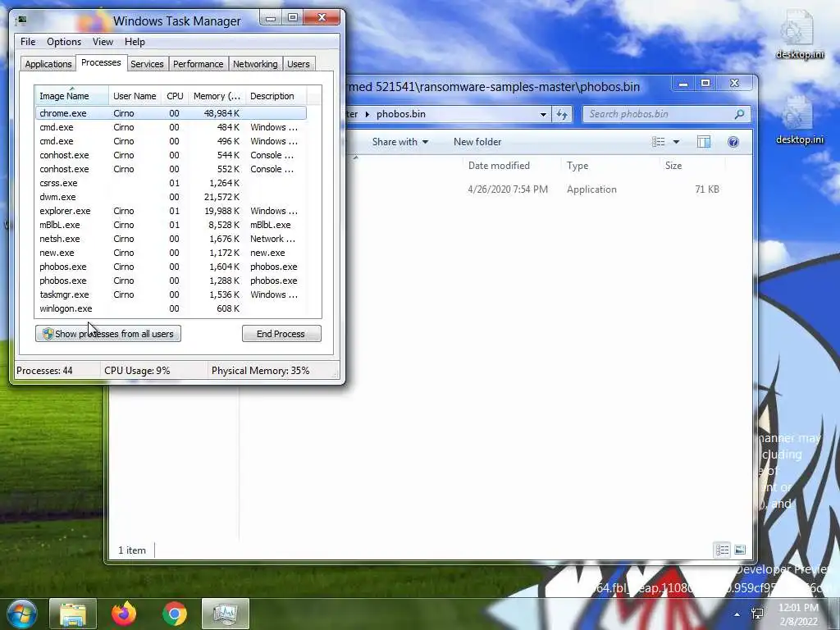Screen dimensions: 840x630
Task: Select conhost.exe process using 552 K
Action: click(171, 169)
